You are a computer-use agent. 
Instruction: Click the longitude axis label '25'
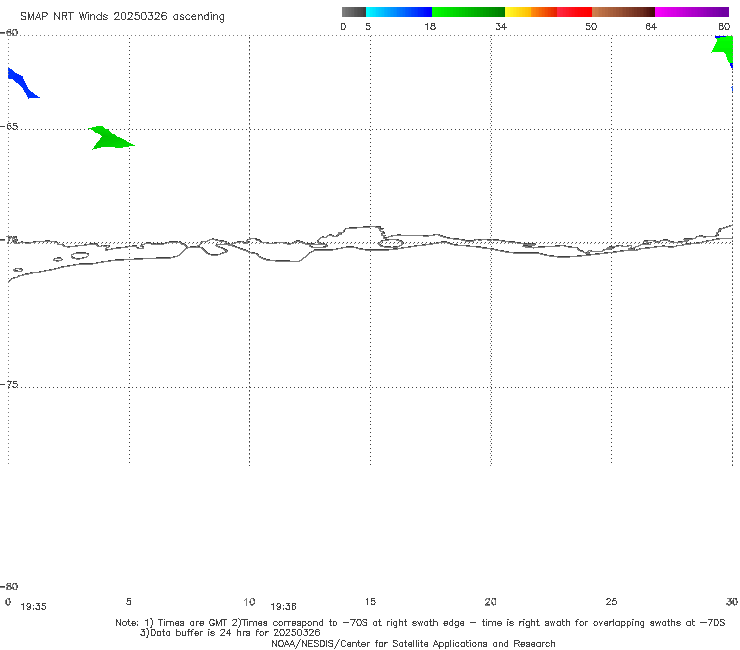[611, 602]
